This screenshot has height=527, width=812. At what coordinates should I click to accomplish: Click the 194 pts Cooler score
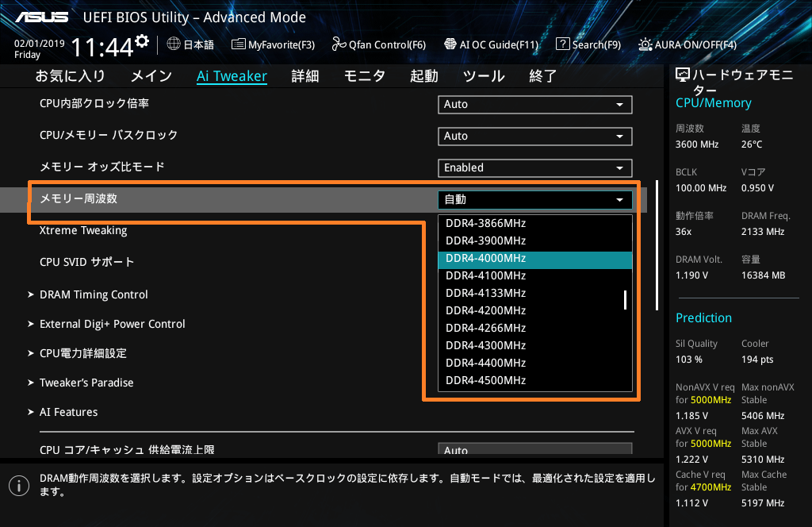coord(757,360)
